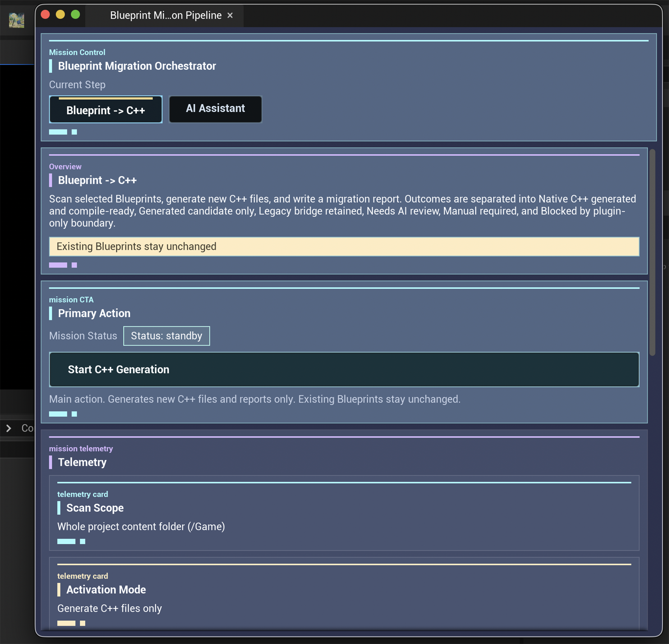Click the Primary Action heading
Screen dimensions: 669x644
pos(94,313)
